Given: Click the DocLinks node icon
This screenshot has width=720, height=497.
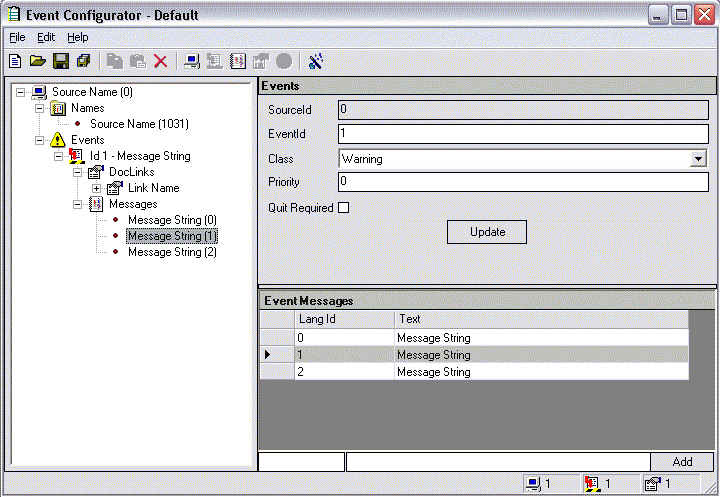Looking at the screenshot, I should pyautogui.click(x=96, y=172).
